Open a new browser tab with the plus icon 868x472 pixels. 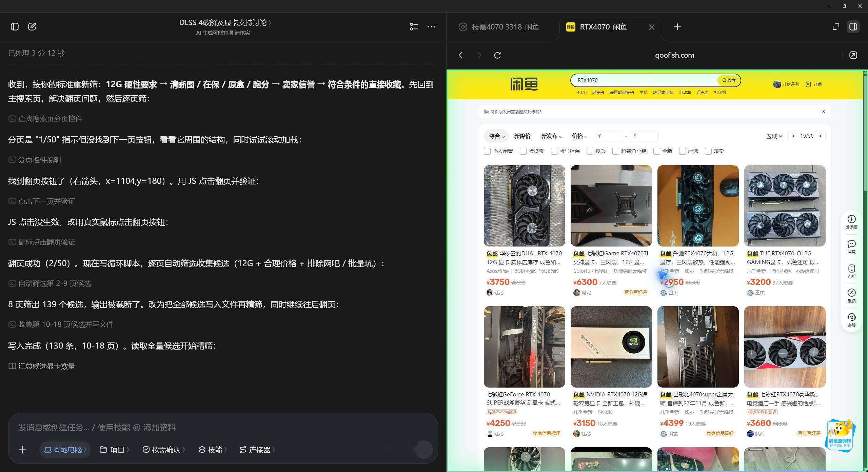(x=677, y=27)
